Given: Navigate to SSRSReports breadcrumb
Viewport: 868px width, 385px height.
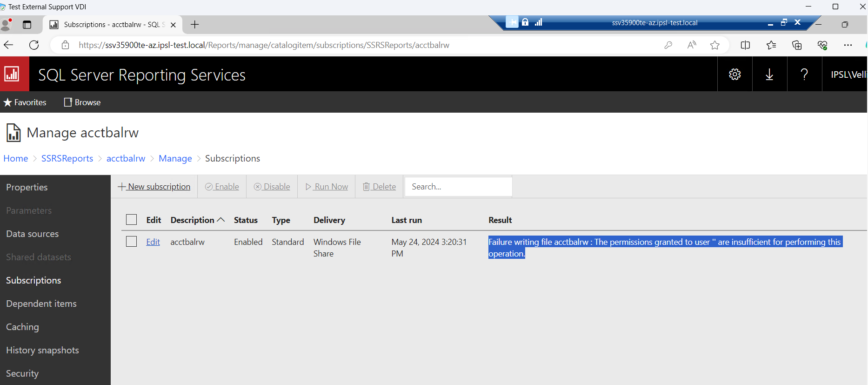Looking at the screenshot, I should (x=67, y=159).
